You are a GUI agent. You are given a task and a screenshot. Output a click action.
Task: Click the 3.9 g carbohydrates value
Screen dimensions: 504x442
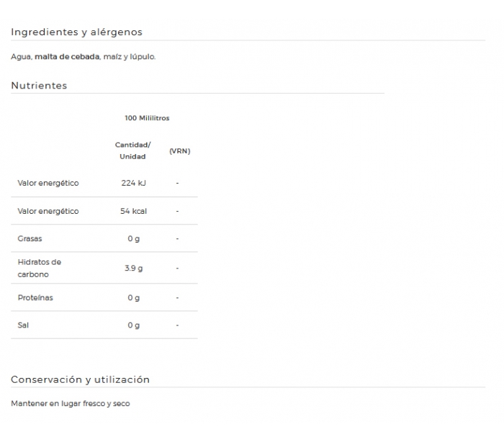tap(133, 268)
